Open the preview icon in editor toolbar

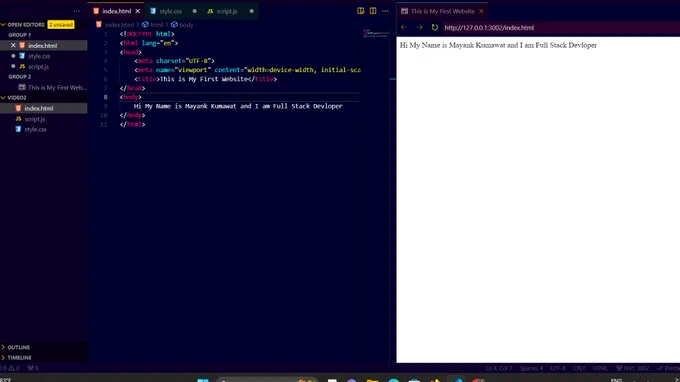360,11
